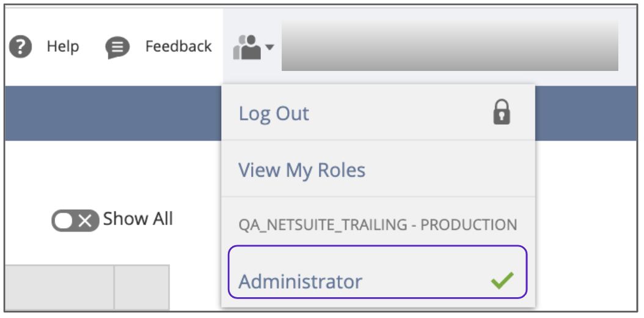Select Log Out from the menu
Viewport: 644px width, 318px height.
click(x=274, y=113)
